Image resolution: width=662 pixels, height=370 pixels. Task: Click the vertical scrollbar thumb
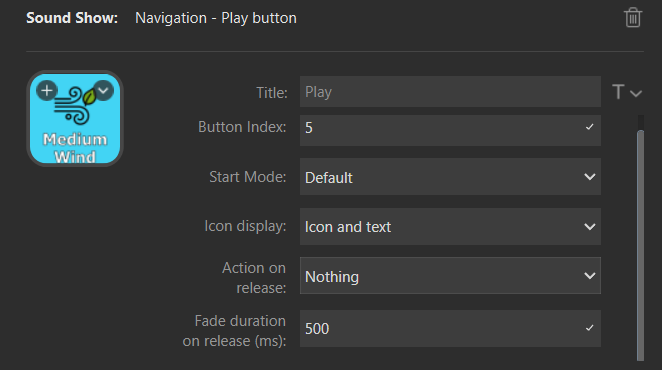[640, 245]
